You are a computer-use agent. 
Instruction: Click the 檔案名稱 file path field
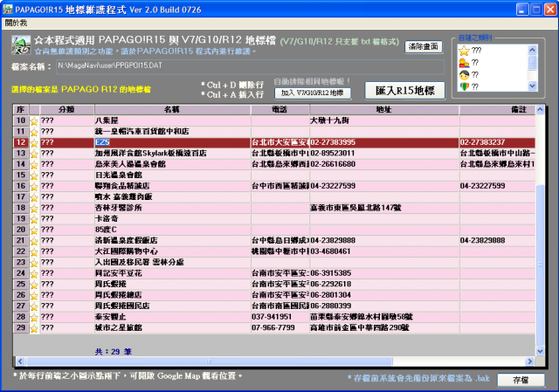click(x=250, y=66)
